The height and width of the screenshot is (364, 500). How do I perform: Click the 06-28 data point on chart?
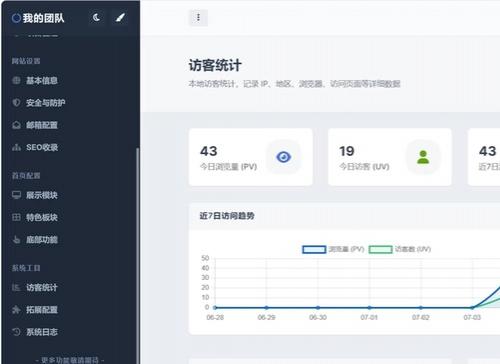(x=215, y=307)
